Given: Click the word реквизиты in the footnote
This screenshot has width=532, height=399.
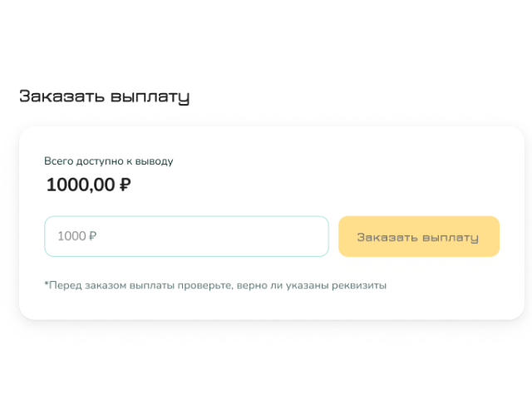Looking at the screenshot, I should click(x=360, y=285).
